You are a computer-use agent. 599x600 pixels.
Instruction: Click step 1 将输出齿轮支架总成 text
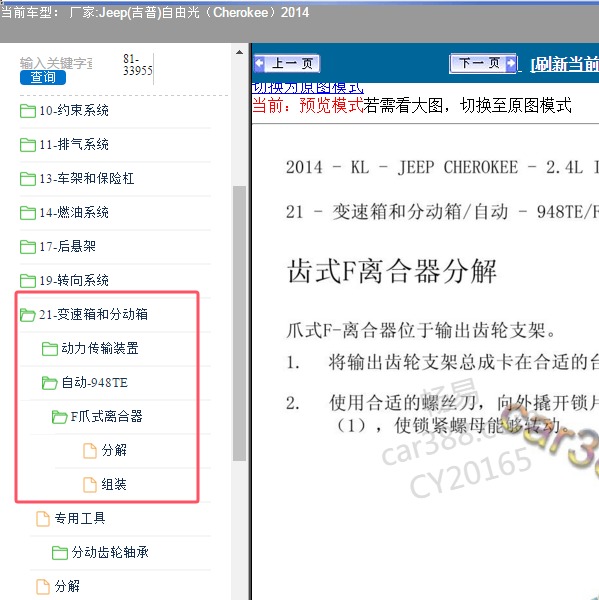(463, 362)
